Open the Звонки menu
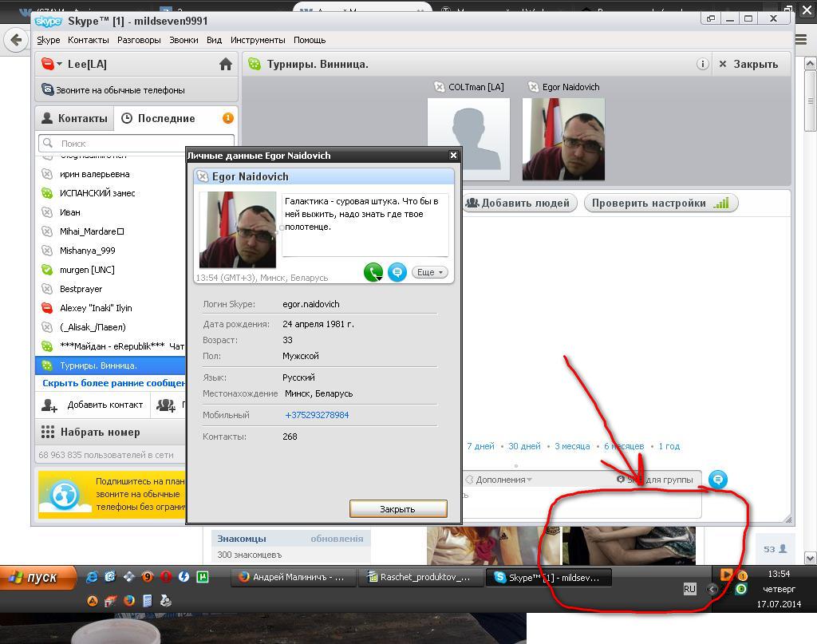Viewport: 817px width, 644px height. [x=184, y=40]
